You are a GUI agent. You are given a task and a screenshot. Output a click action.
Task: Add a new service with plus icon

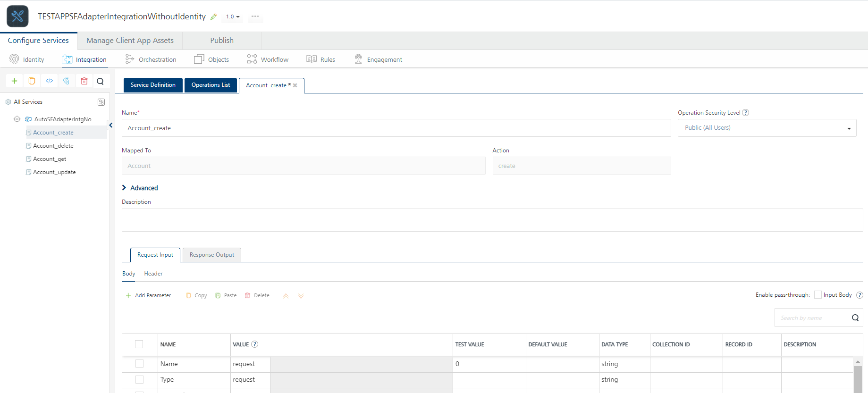point(15,81)
